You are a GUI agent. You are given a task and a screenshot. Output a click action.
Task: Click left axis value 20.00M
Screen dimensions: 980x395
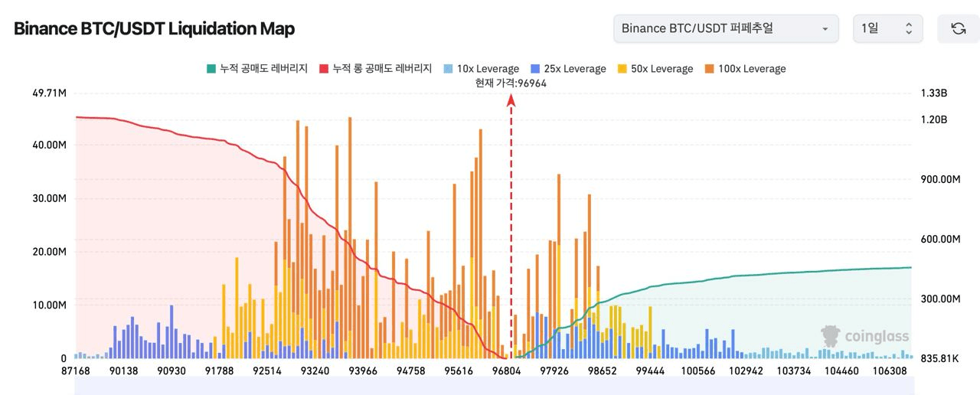(x=50, y=252)
